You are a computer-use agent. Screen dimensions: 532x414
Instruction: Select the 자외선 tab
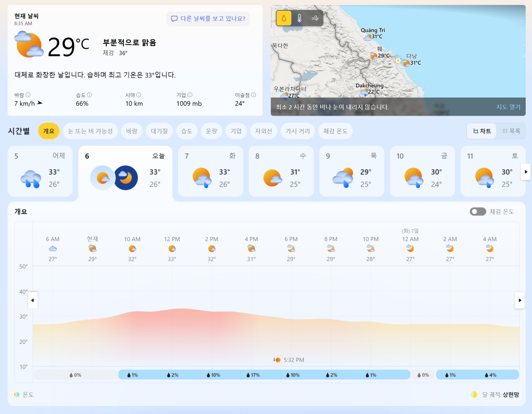click(x=264, y=131)
